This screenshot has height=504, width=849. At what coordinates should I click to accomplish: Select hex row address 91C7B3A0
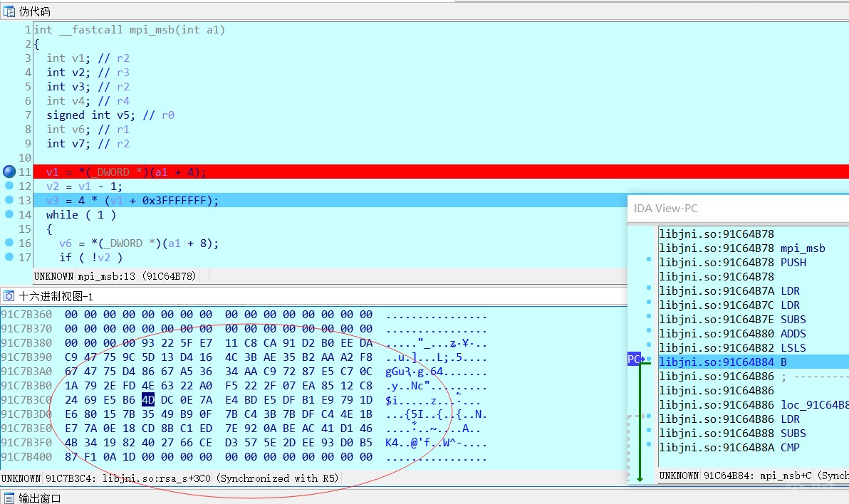click(x=26, y=372)
